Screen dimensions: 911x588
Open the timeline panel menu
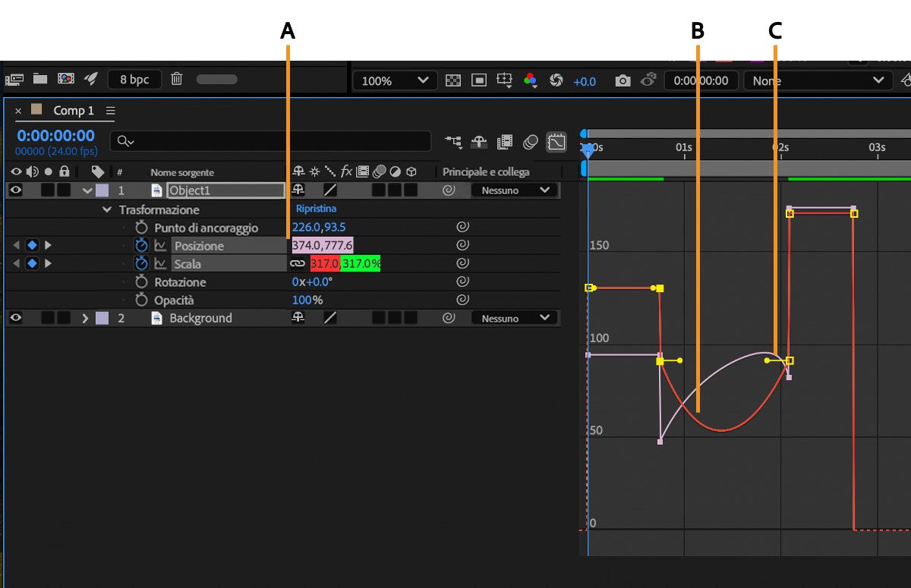pos(111,110)
